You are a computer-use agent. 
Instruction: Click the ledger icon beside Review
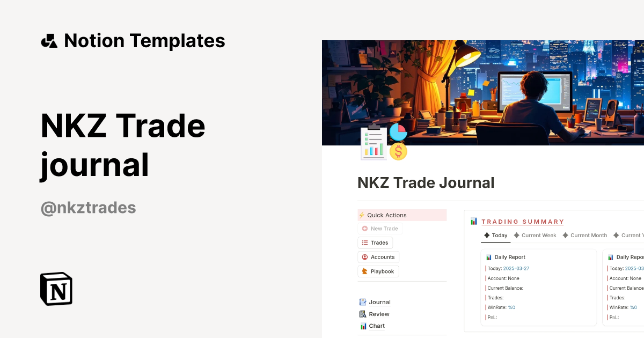(362, 314)
